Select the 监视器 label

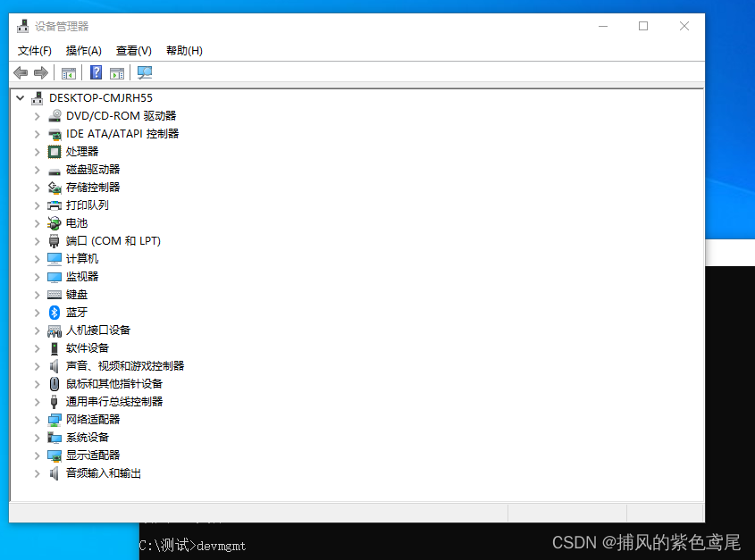82,277
